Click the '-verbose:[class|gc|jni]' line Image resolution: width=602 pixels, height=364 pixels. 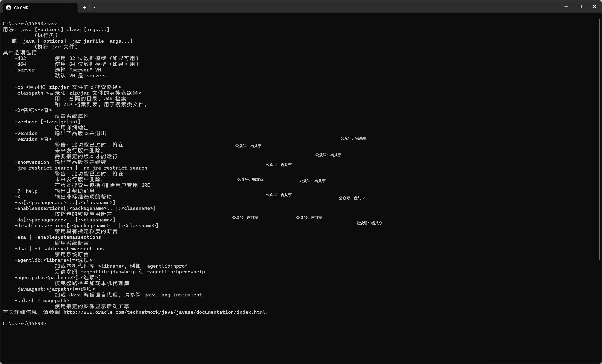tap(47, 122)
